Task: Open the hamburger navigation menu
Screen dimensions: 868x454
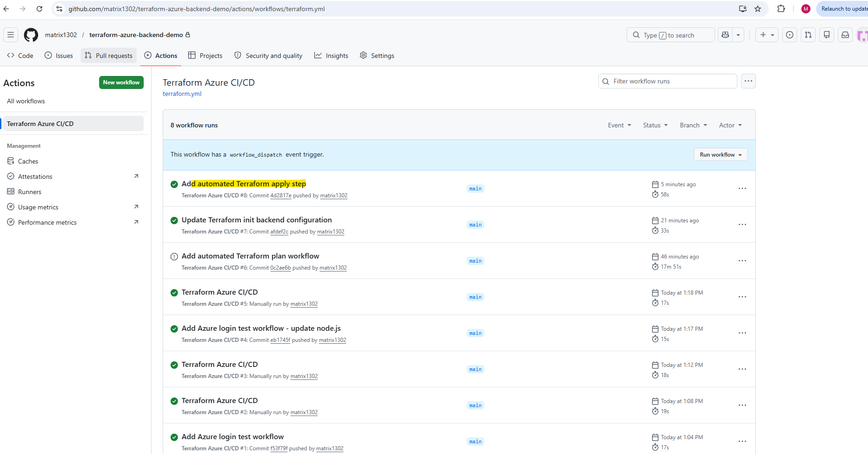Action: coord(11,35)
